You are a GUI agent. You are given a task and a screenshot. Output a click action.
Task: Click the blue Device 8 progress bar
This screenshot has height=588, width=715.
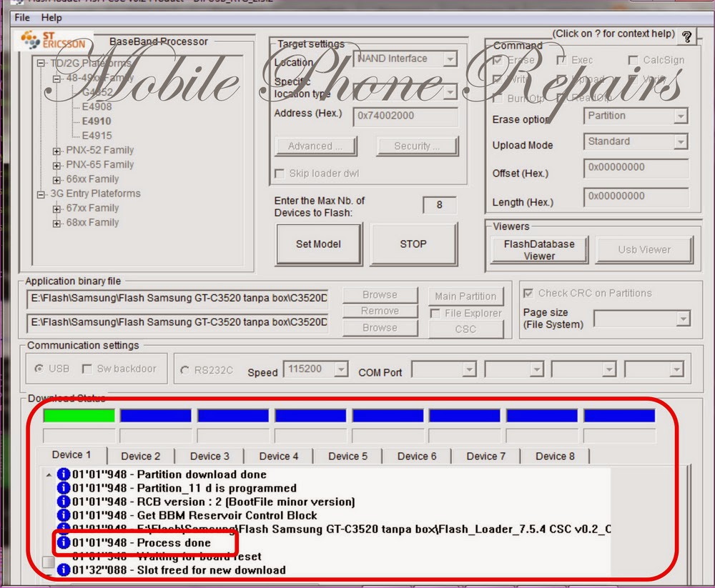coord(619,415)
